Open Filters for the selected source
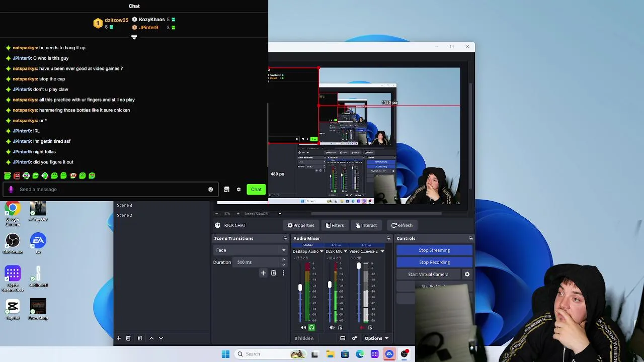 (x=335, y=225)
